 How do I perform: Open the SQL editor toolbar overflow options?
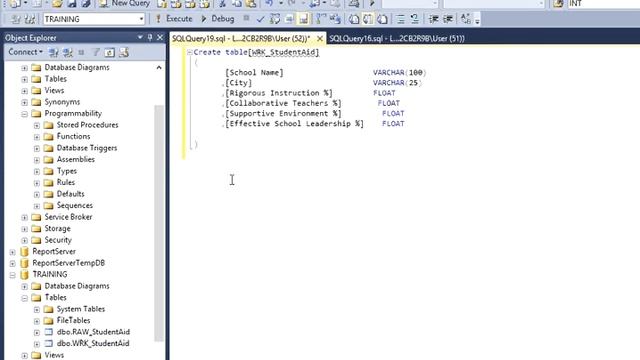coord(477,20)
